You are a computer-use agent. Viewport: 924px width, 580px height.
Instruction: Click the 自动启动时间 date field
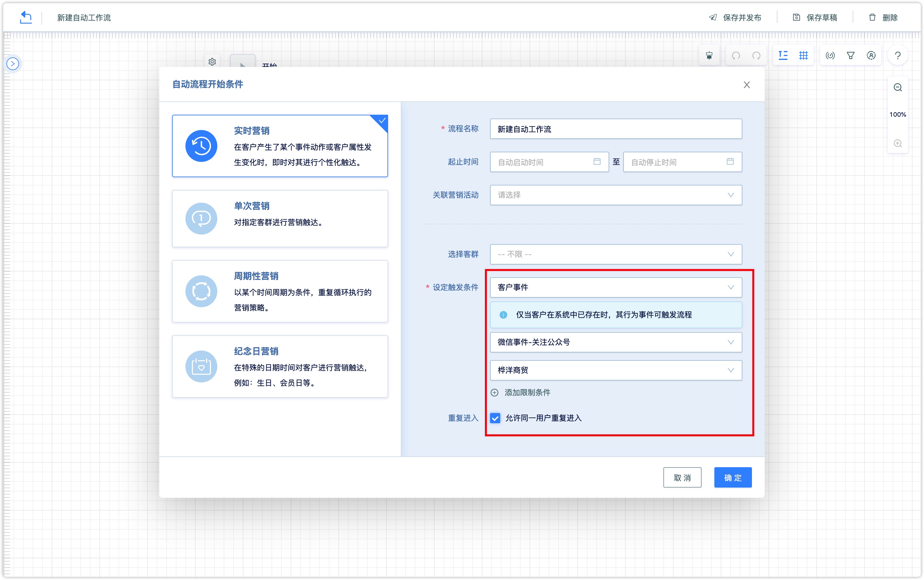pos(549,162)
